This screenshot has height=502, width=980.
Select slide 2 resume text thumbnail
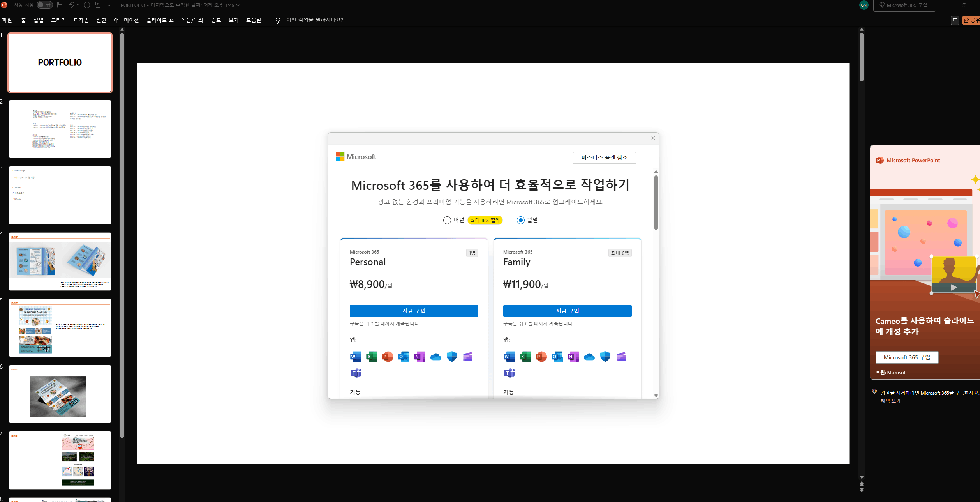click(60, 129)
